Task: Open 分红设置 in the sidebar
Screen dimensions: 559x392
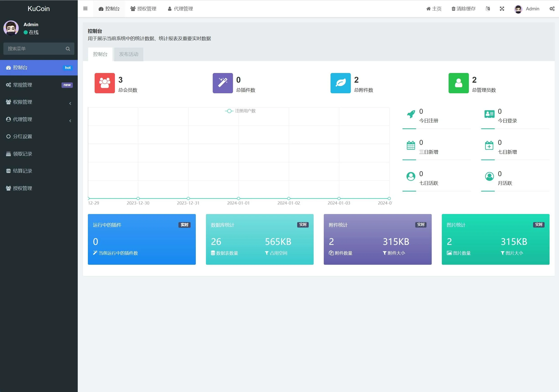Action: coord(22,136)
